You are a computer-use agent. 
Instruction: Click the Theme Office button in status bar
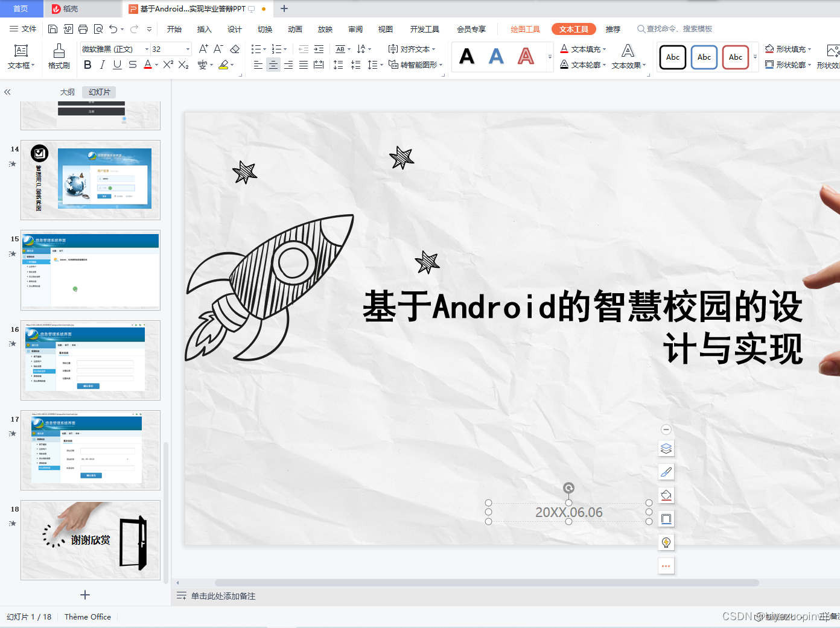(x=87, y=617)
